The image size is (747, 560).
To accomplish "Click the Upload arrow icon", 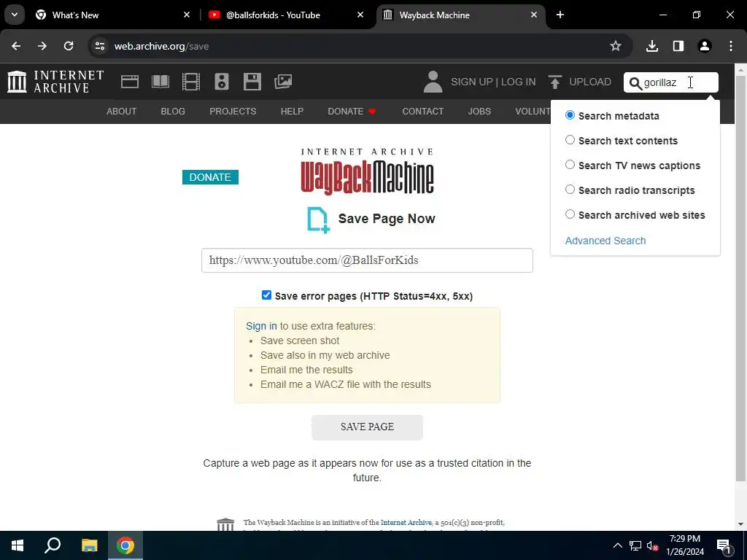I will coord(554,82).
